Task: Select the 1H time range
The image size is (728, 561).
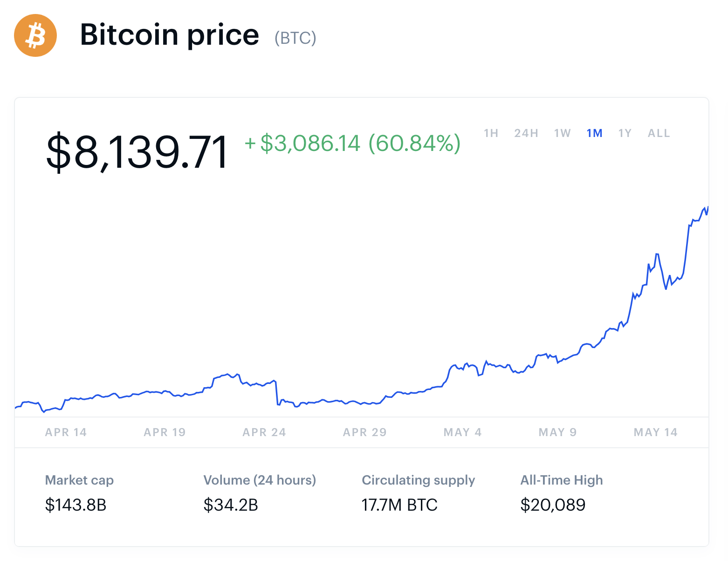Action: click(x=491, y=133)
